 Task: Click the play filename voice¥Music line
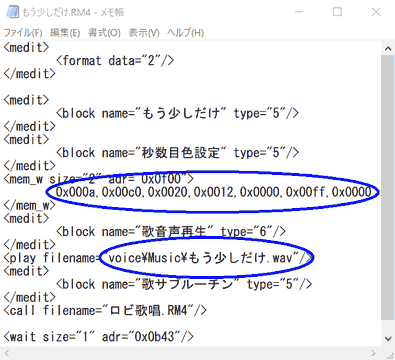pos(158,258)
